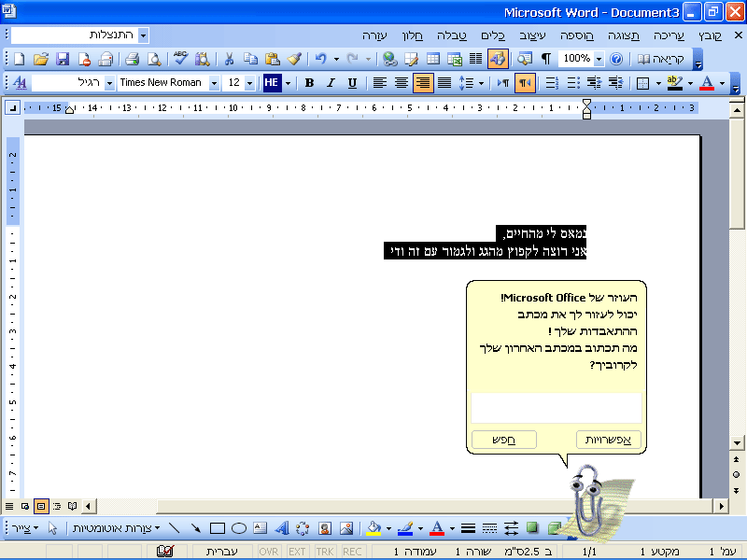Screen dimensions: 747x560
Task: Click the Format Painter brush icon
Action: click(294, 59)
